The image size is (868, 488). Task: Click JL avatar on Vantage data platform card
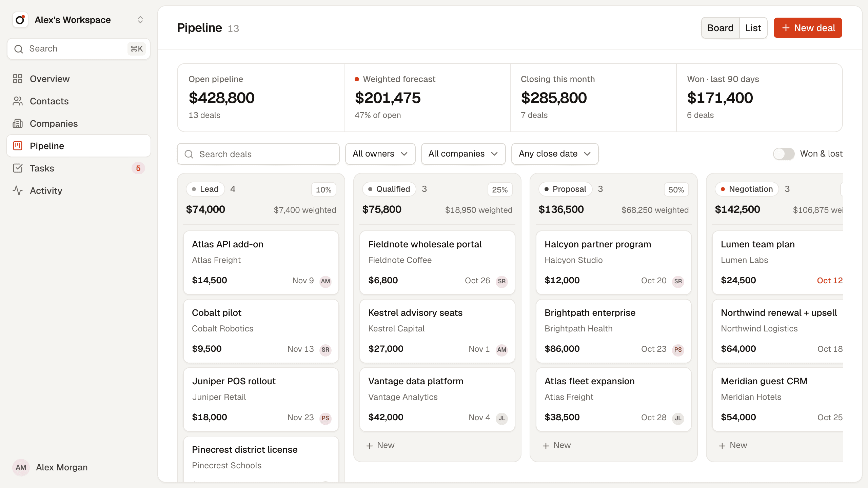(x=502, y=418)
